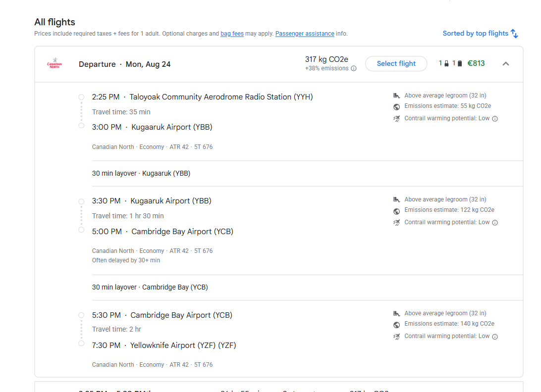Click legroom seat icon for Kugaaruk leg
The image size is (541, 392).
pyautogui.click(x=396, y=199)
